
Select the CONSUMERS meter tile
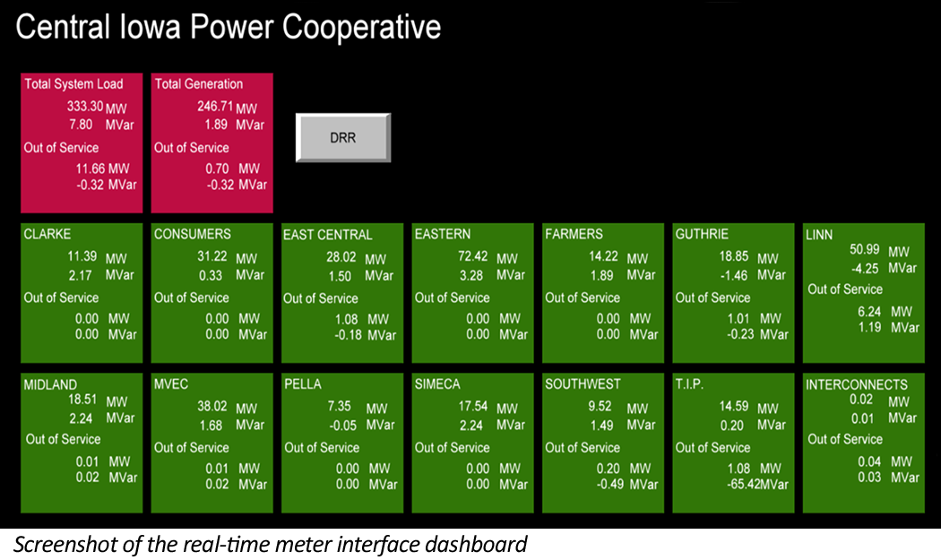[211, 291]
